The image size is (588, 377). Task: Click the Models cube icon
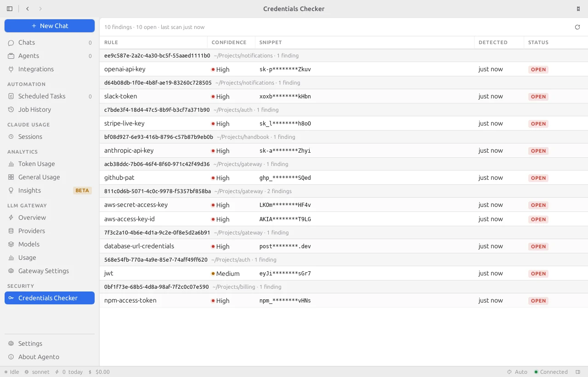[11, 244]
